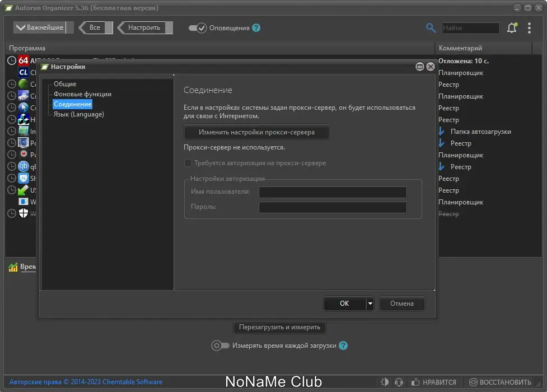Viewport: 547px width, 392px height.
Task: Open the OK button dropdown arrow
Action: (x=370, y=304)
